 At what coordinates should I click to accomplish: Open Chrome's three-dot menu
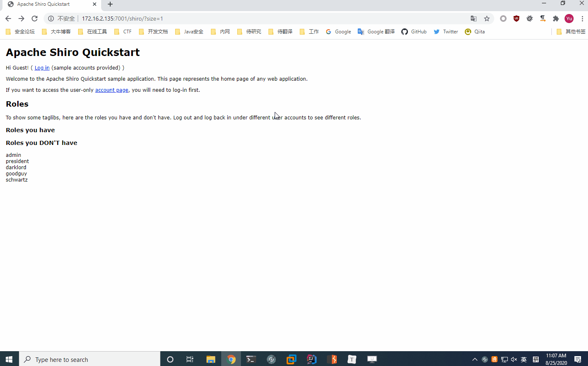[x=582, y=19]
